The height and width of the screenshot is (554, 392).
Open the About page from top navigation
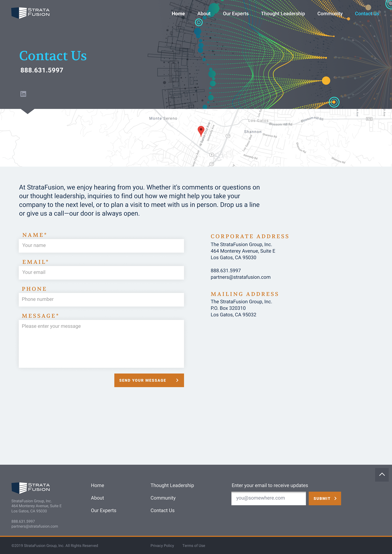204,14
